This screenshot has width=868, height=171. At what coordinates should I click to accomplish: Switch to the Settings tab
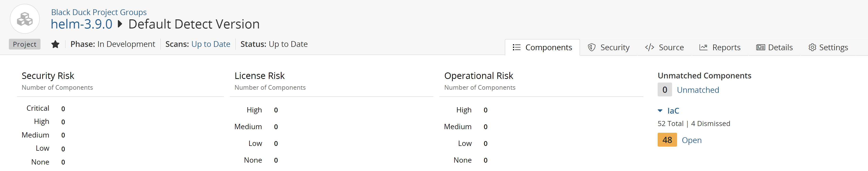tap(828, 47)
